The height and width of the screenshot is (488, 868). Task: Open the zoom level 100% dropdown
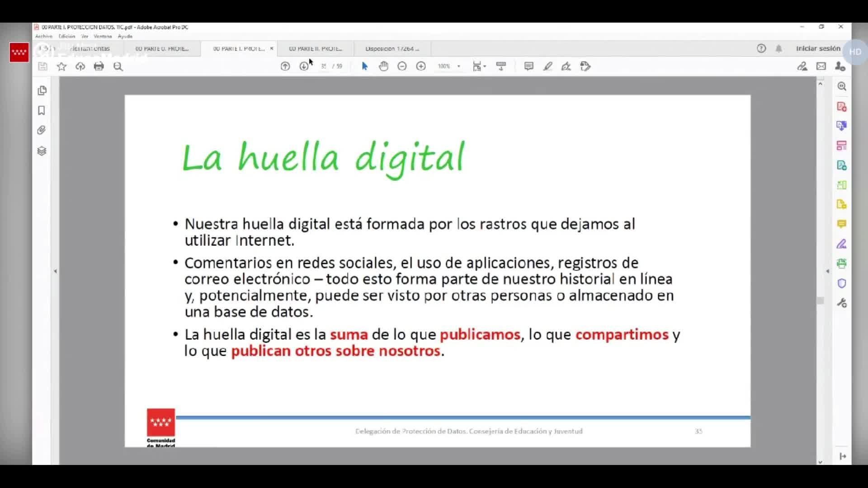[x=458, y=66]
